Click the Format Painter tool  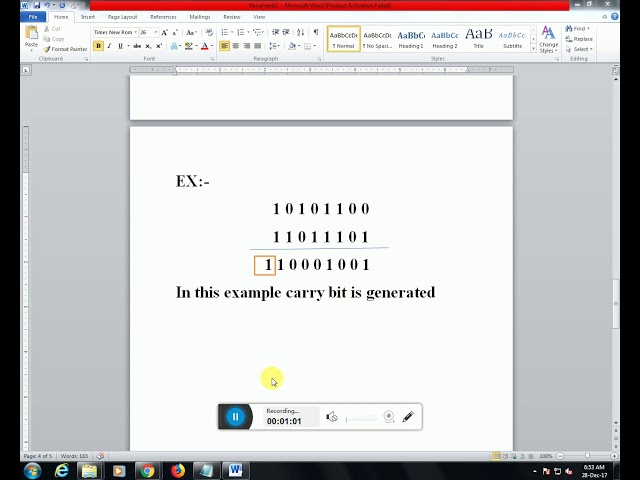coord(68,49)
